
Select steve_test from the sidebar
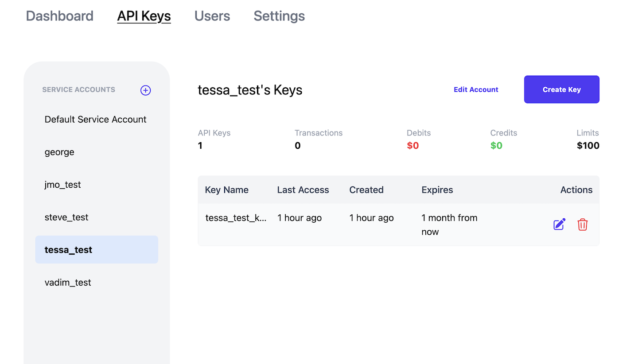[66, 217]
